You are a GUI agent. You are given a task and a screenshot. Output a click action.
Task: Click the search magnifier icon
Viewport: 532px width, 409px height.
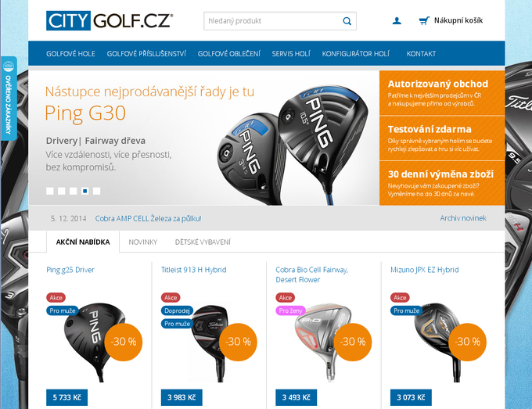(347, 21)
